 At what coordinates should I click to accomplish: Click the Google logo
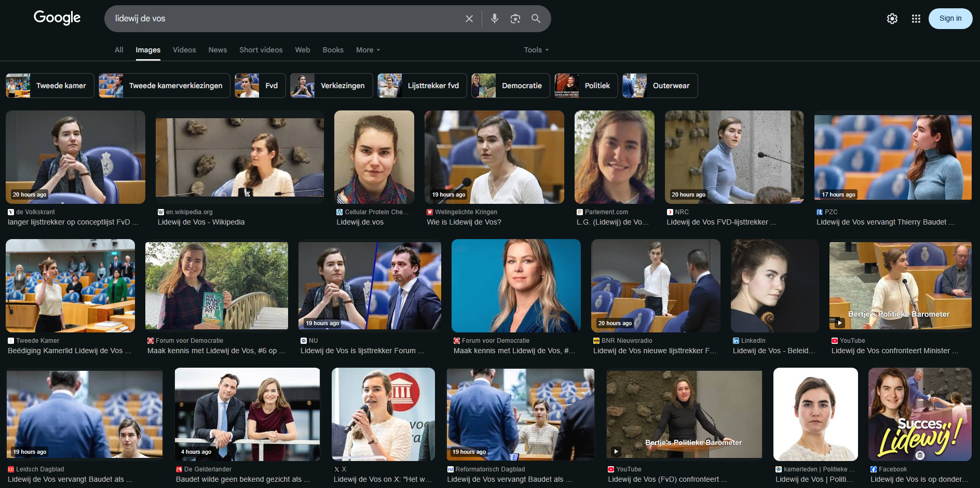tap(57, 18)
